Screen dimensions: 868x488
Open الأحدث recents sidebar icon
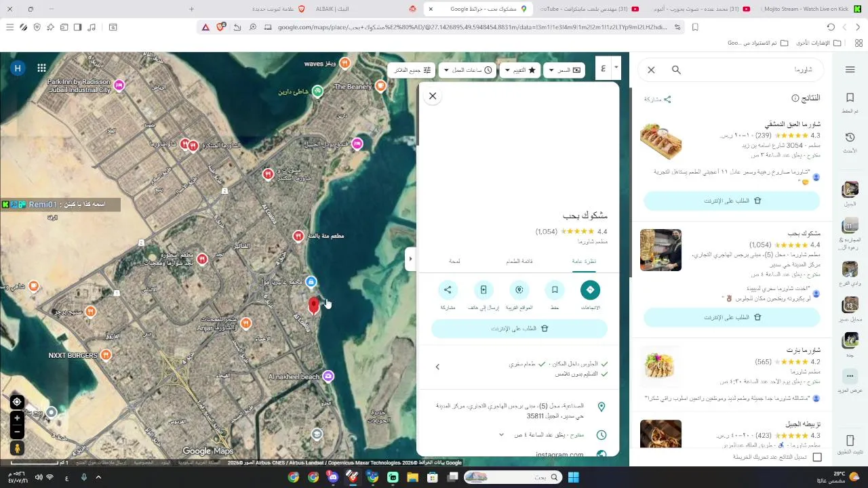pyautogui.click(x=850, y=142)
